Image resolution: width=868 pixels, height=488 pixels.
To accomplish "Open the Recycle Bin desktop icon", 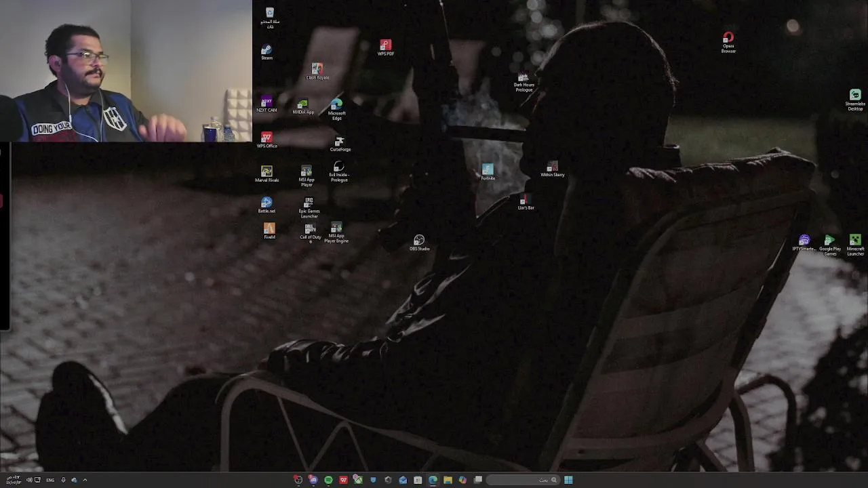I will coord(270,18).
